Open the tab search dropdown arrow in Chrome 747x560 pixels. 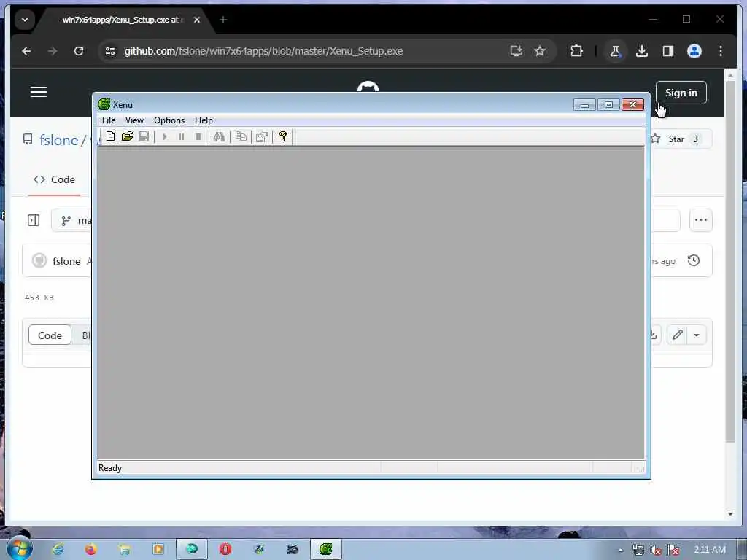coord(25,20)
